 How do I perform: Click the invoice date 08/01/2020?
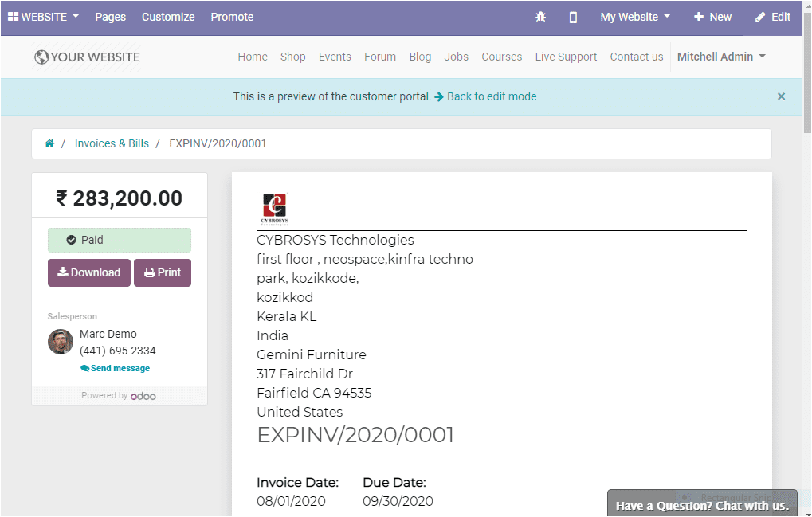[291, 501]
